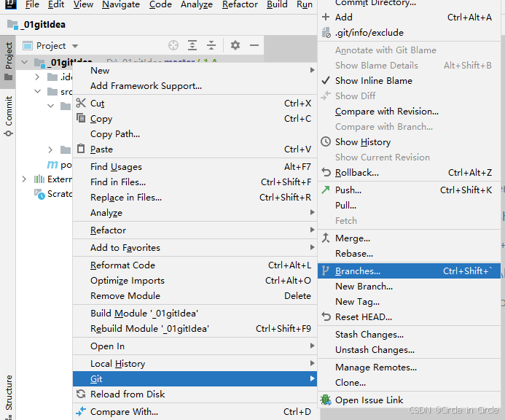Toggle Show Inline Blame option
This screenshot has width=505, height=420.
373,81
